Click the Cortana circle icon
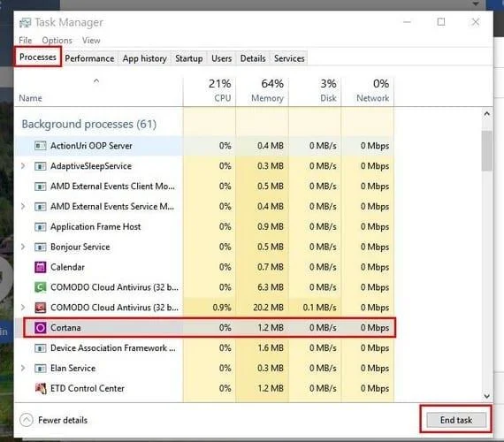The image size is (504, 442). click(40, 328)
